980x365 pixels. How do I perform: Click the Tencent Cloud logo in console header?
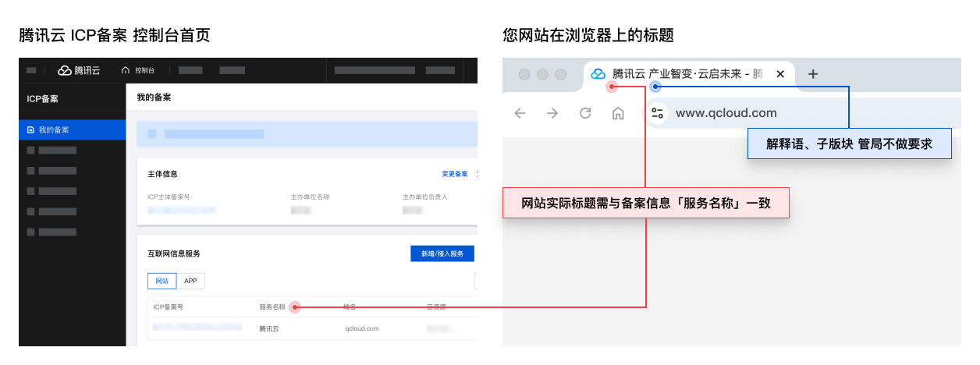click(x=79, y=70)
